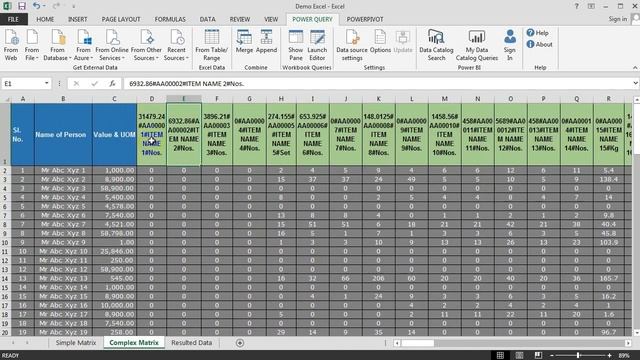640x360 pixels.
Task: Open Customize Quick Access Toolbar dropdown
Action: coord(73,7)
